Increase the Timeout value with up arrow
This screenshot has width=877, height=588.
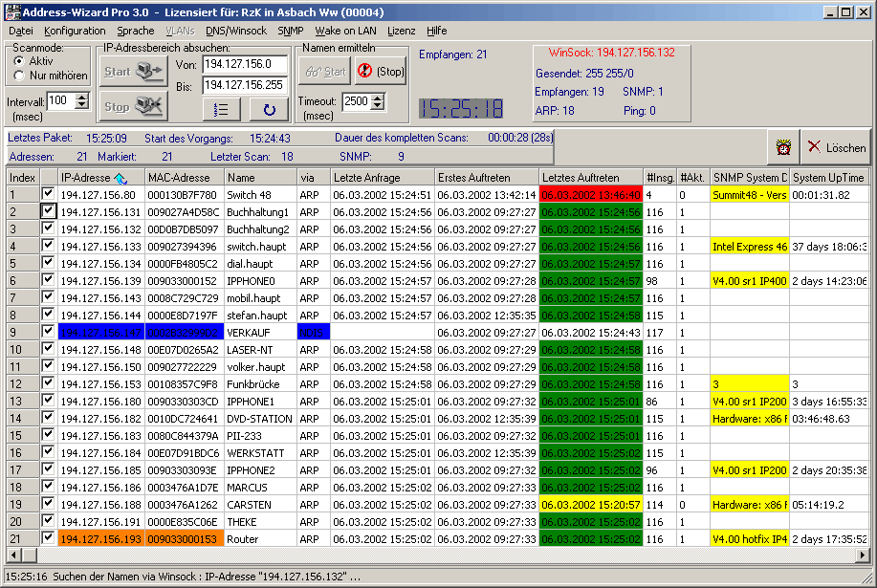pos(378,98)
